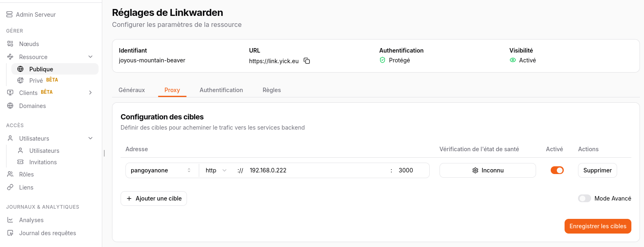Switch to the Authentification tab
The height and width of the screenshot is (247, 644).
[221, 90]
